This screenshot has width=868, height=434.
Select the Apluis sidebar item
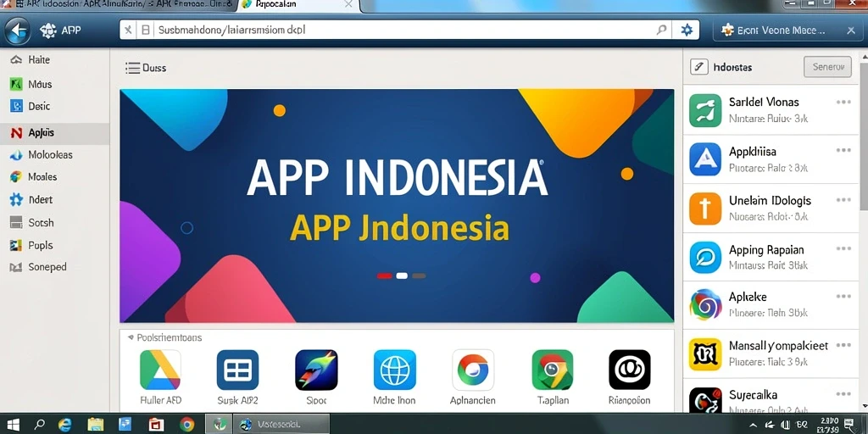(55, 133)
